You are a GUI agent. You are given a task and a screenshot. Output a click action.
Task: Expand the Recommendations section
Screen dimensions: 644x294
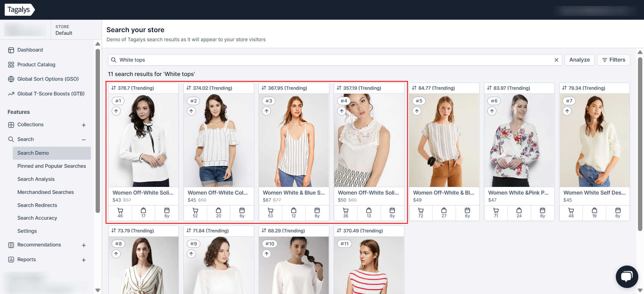click(x=84, y=245)
